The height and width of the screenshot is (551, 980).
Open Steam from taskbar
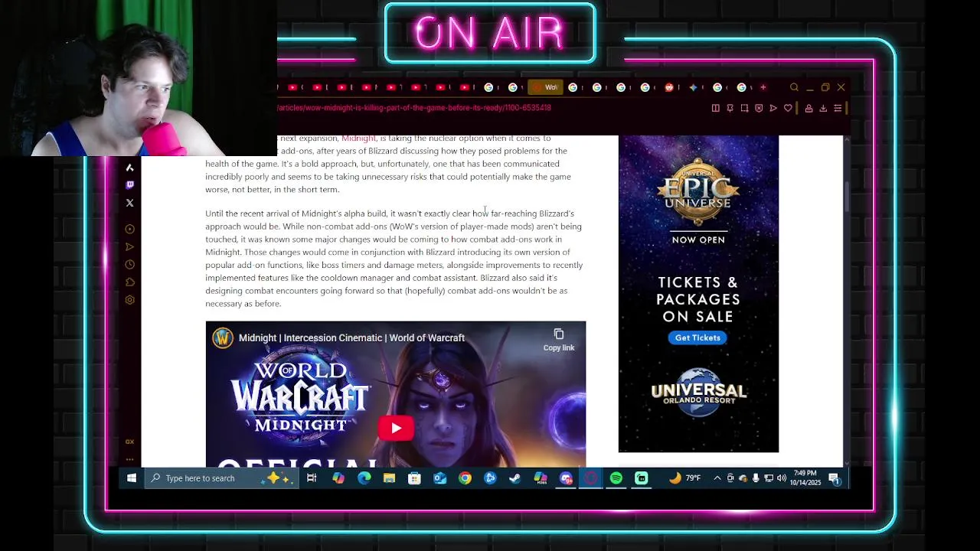pyautogui.click(x=515, y=478)
